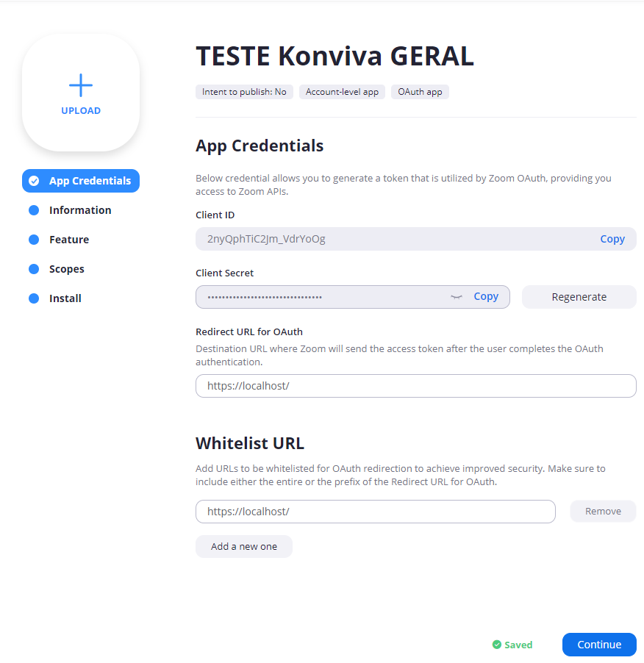644x663 pixels.
Task: Switch to the Scopes step
Action: 66,269
